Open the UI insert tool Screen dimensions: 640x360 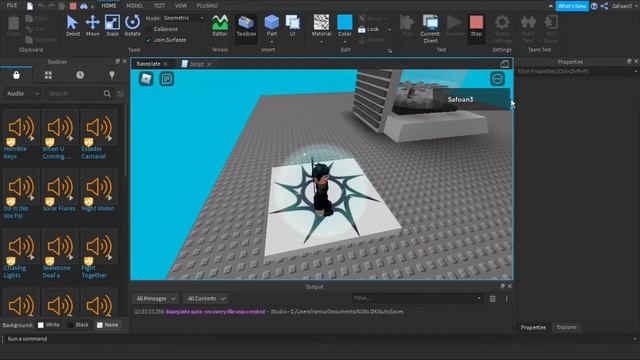tap(293, 26)
